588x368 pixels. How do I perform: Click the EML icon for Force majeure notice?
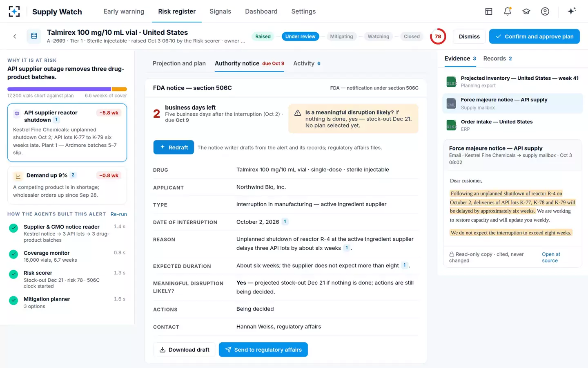coord(451,103)
